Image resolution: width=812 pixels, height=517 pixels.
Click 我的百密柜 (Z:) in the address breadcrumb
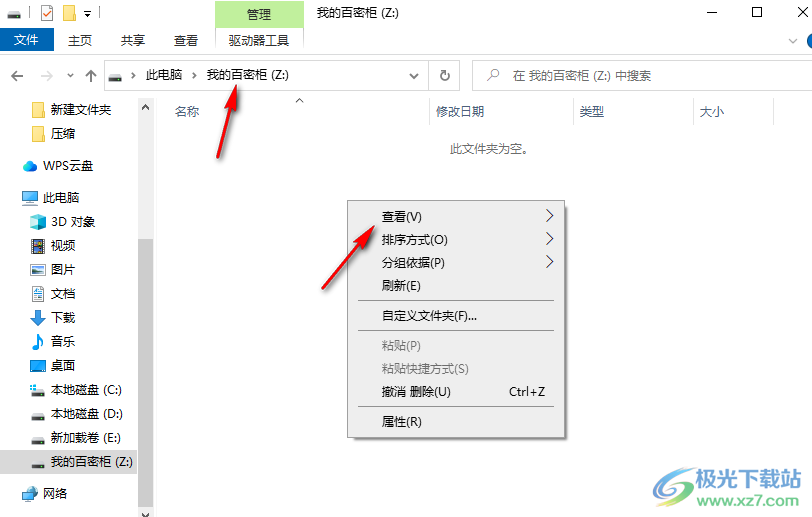(x=248, y=75)
